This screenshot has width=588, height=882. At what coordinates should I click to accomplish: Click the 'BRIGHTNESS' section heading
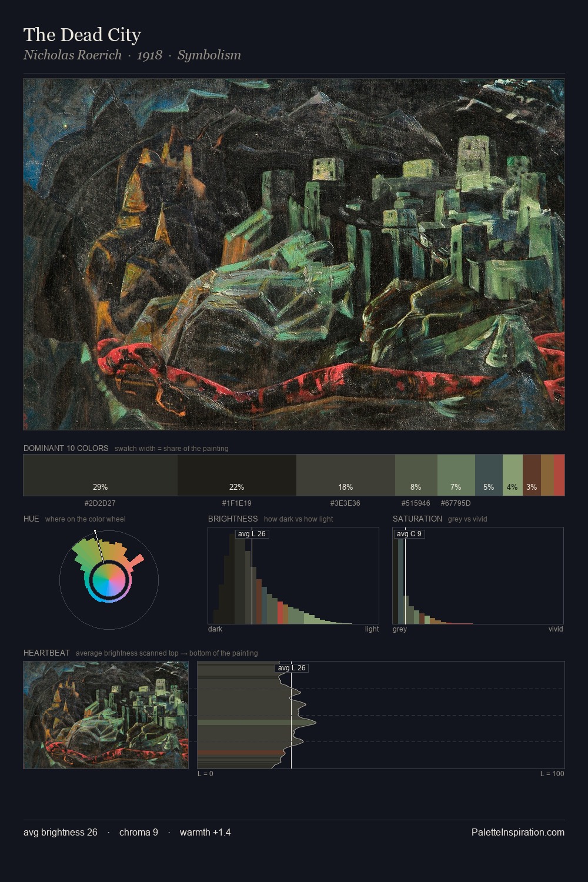tap(233, 519)
